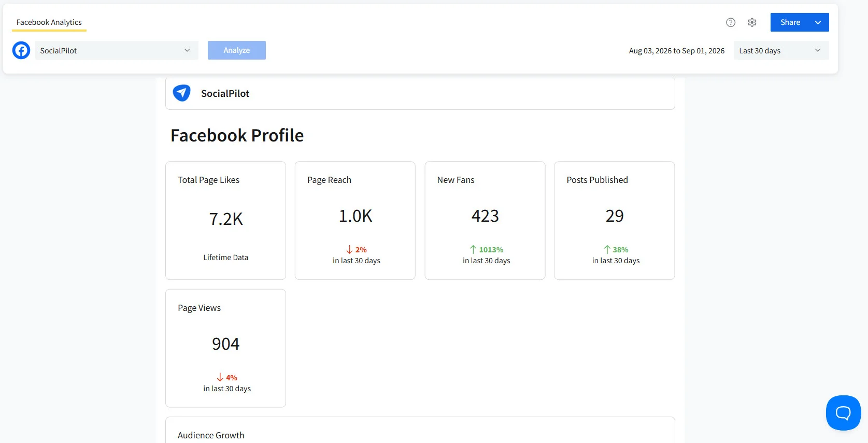
Task: Click the New Fans card title
Action: point(456,180)
